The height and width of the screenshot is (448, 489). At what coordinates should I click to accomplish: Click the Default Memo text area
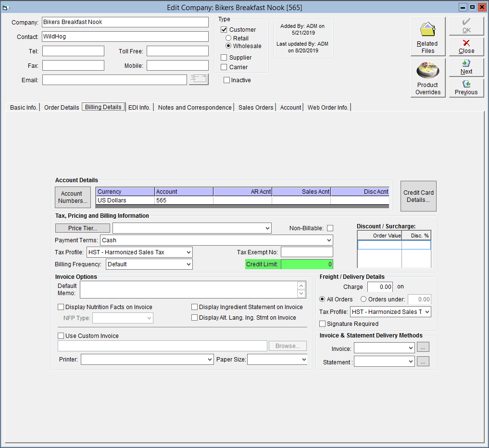(x=188, y=290)
